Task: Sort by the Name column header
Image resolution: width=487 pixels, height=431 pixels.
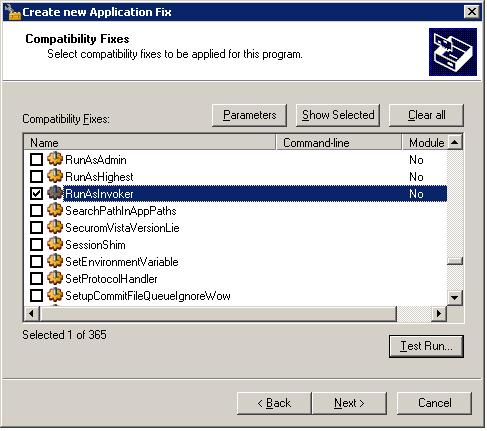Action: [x=150, y=143]
